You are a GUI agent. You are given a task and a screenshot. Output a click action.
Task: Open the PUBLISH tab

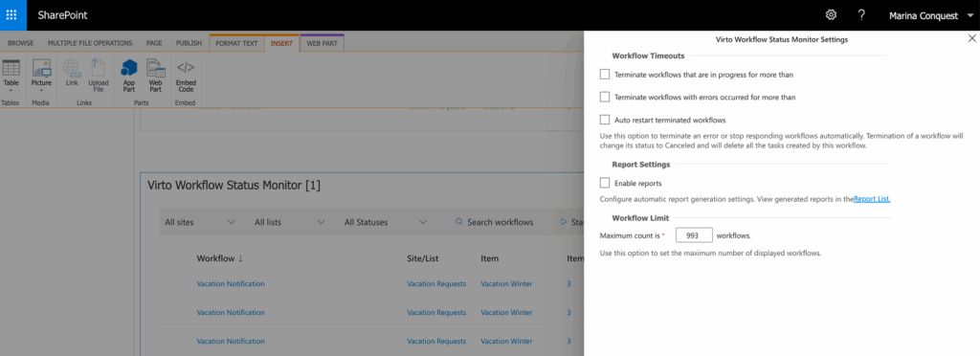[189, 43]
